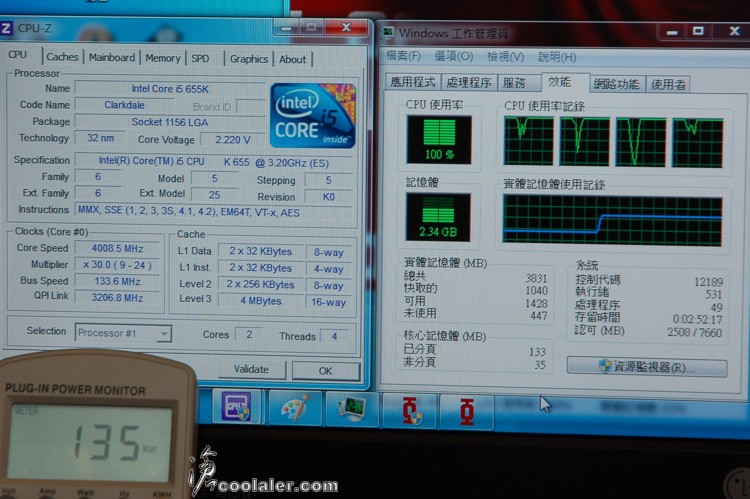Click the CPU usage 100 % meter

tap(439, 140)
